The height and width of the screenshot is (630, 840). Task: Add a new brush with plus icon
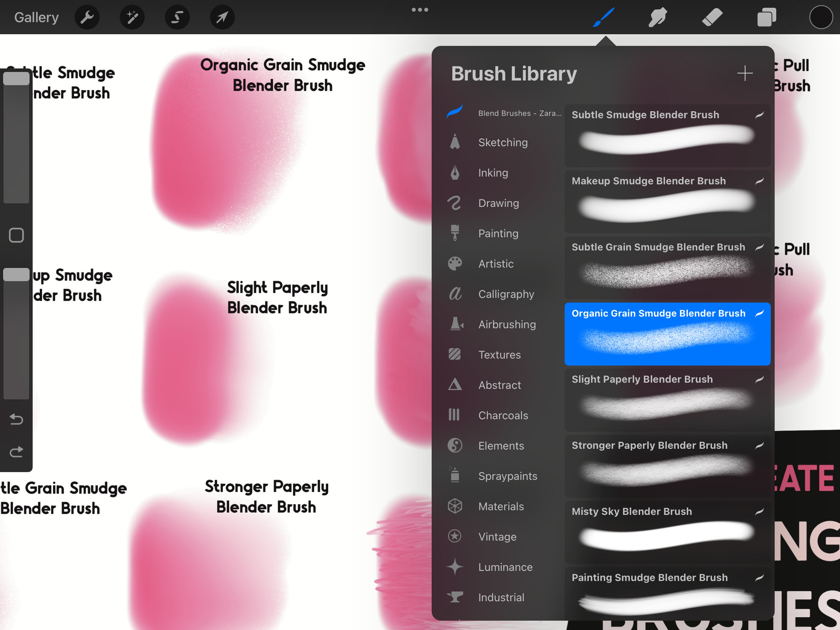pos(745,73)
